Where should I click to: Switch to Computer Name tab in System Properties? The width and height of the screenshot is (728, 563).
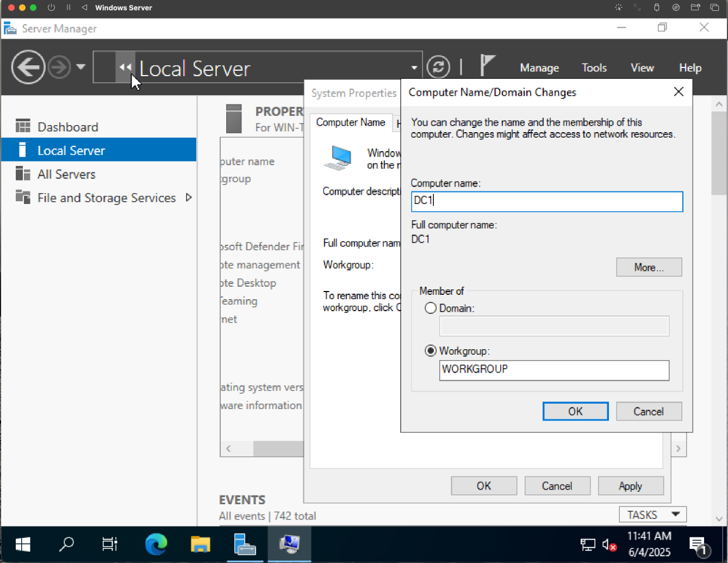pyautogui.click(x=351, y=122)
